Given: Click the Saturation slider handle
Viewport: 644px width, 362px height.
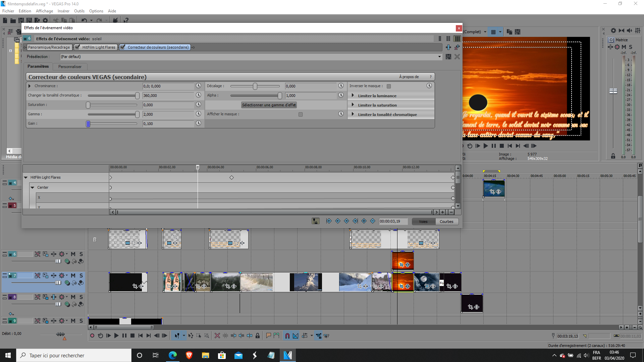Looking at the screenshot, I should [x=88, y=105].
